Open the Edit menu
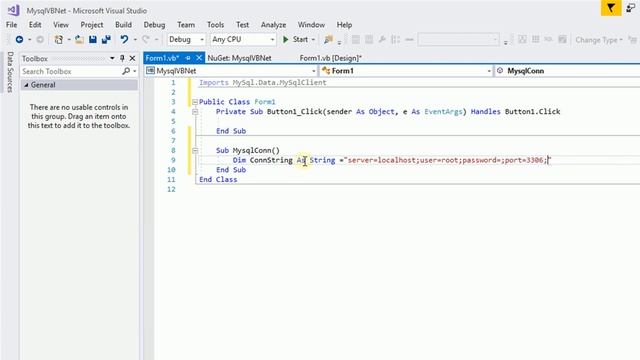640x360 pixels. [x=35, y=25]
